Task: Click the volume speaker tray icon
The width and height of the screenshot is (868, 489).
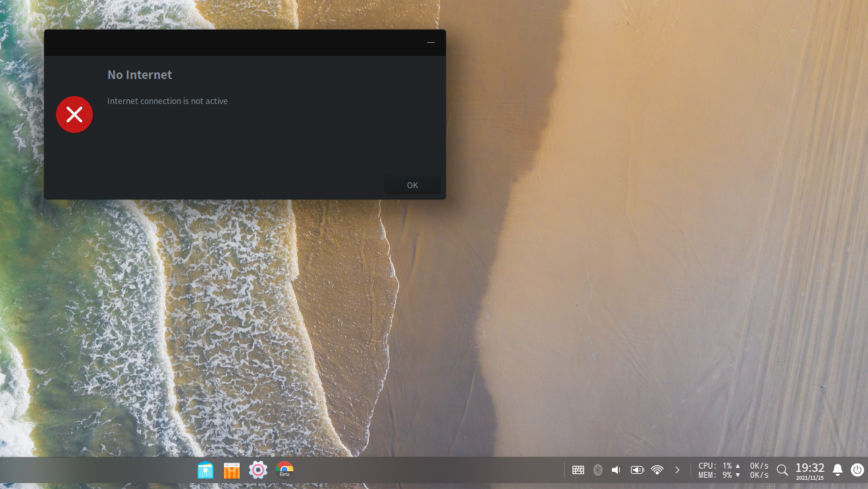Action: point(616,470)
